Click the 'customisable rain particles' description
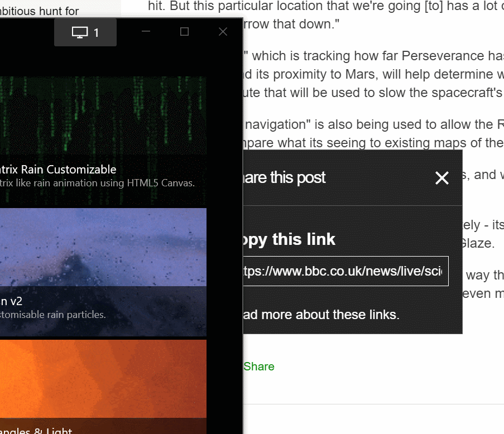This screenshot has height=434, width=504. click(52, 315)
